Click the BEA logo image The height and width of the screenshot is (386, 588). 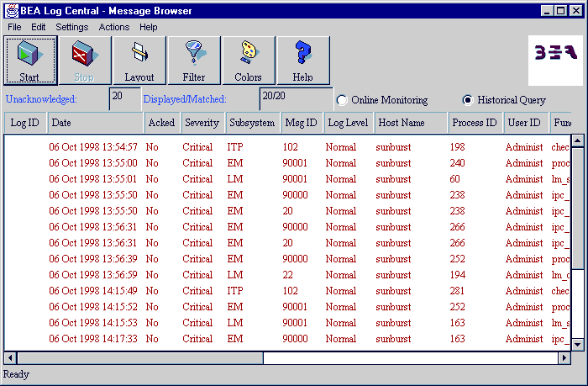(x=555, y=61)
